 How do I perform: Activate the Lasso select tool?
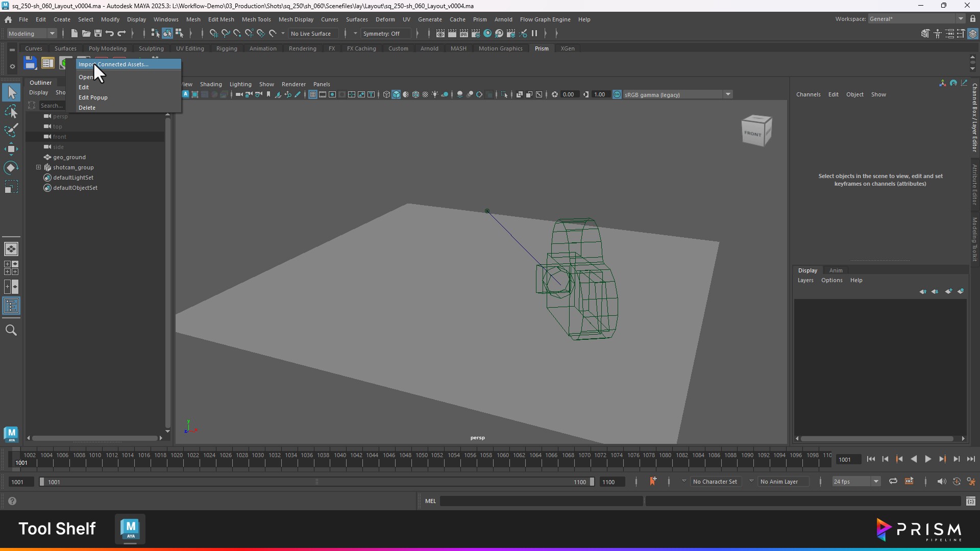pos(11,111)
